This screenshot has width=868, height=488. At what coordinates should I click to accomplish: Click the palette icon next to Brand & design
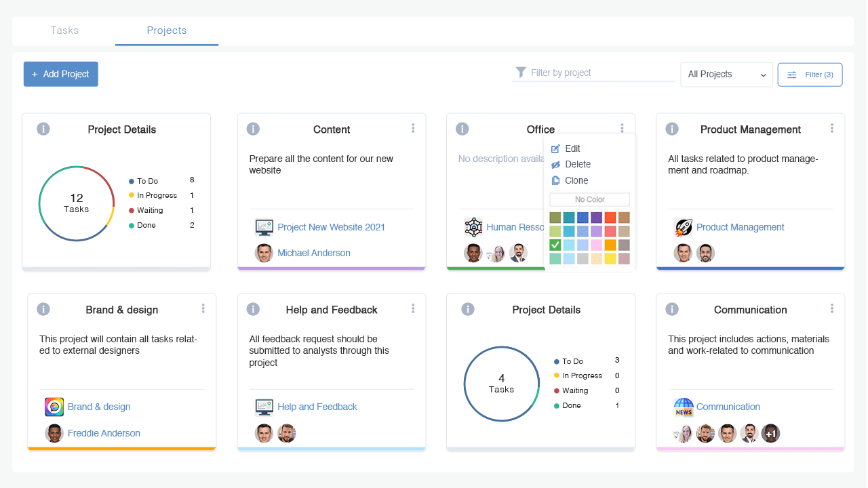click(55, 406)
